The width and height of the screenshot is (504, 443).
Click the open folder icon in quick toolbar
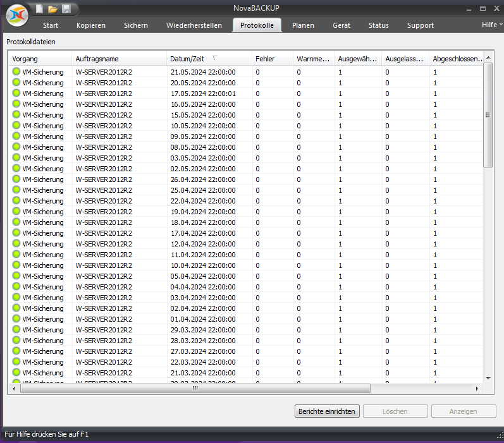52,9
